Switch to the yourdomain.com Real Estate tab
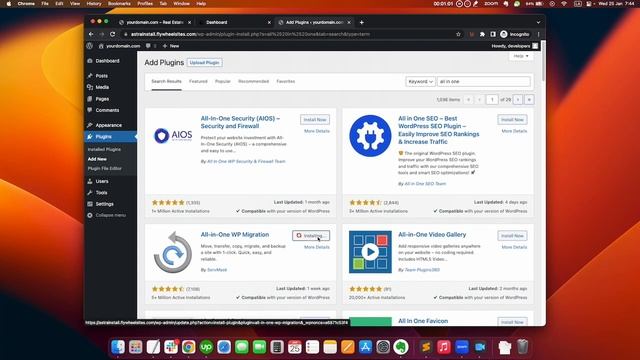Screen dimensions: 640x360 point(154,22)
